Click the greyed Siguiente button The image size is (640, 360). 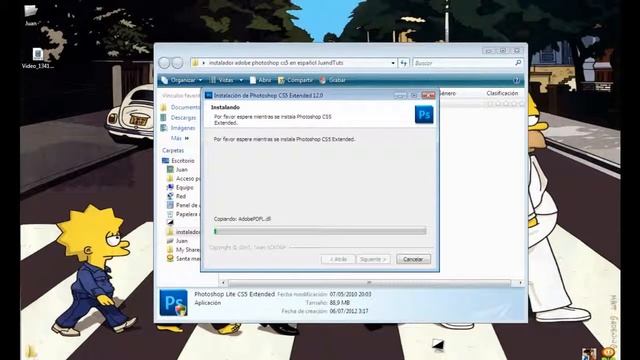point(373,259)
